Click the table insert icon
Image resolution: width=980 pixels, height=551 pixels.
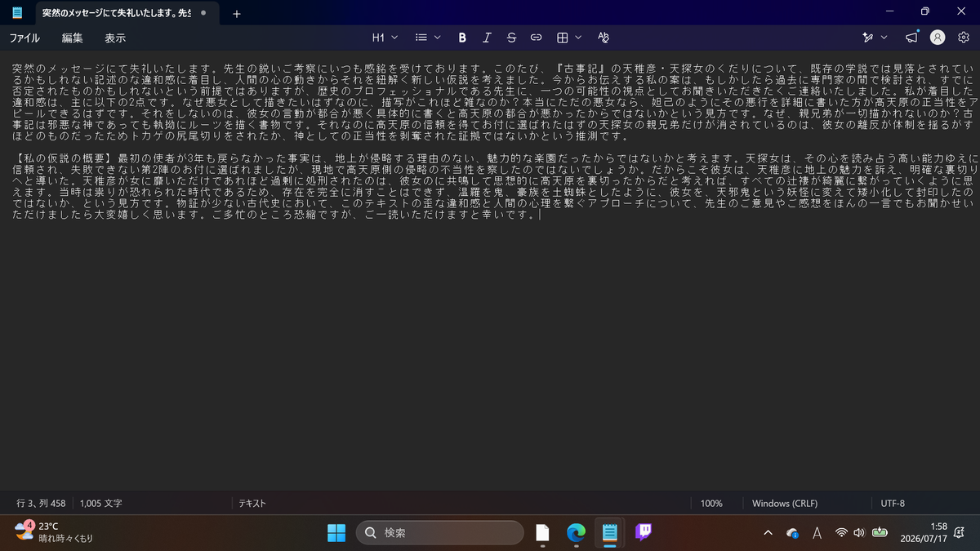point(562,38)
